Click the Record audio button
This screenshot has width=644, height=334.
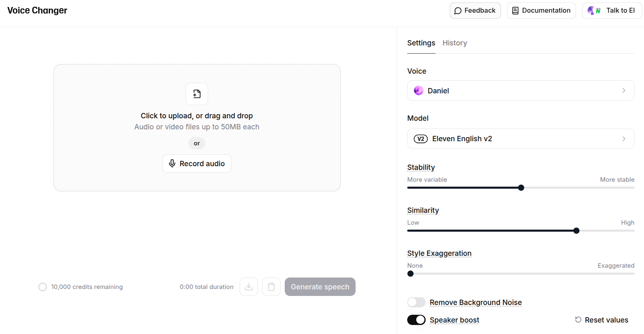[197, 163]
